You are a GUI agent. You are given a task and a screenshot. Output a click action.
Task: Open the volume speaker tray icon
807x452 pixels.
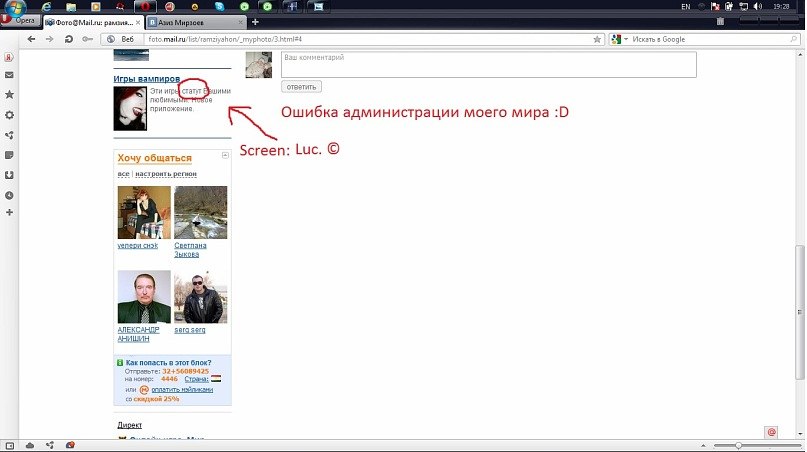[x=758, y=7]
